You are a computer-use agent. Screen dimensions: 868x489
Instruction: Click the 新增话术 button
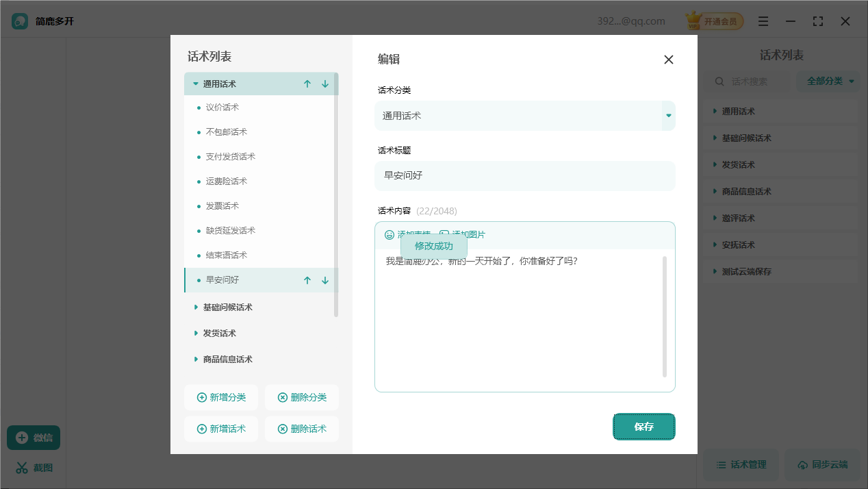coord(221,429)
